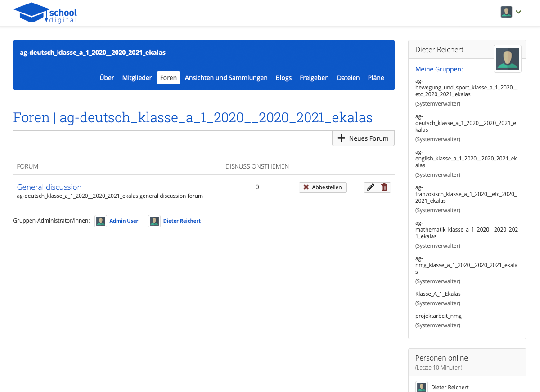This screenshot has width=540, height=392.
Task: Open the user menu dropdown arrow
Action: (x=518, y=12)
